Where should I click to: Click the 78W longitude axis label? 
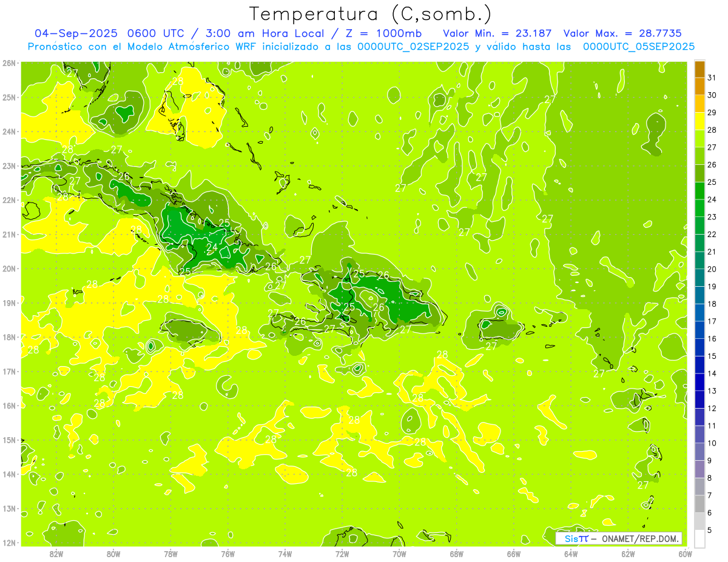(x=170, y=554)
